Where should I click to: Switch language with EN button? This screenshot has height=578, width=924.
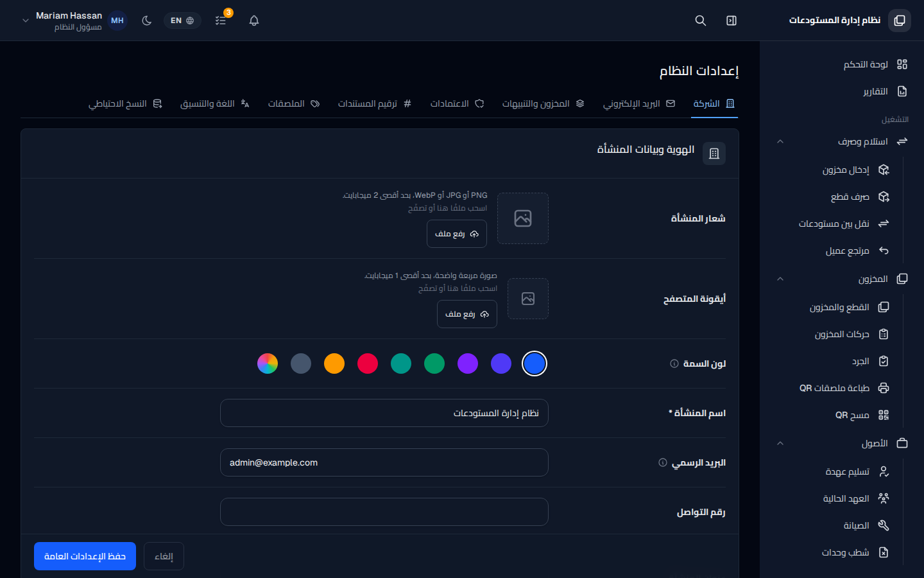tap(182, 21)
